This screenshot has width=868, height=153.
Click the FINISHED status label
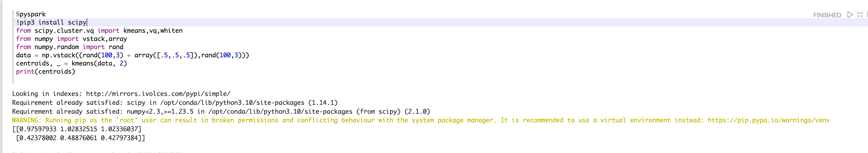pyautogui.click(x=827, y=15)
